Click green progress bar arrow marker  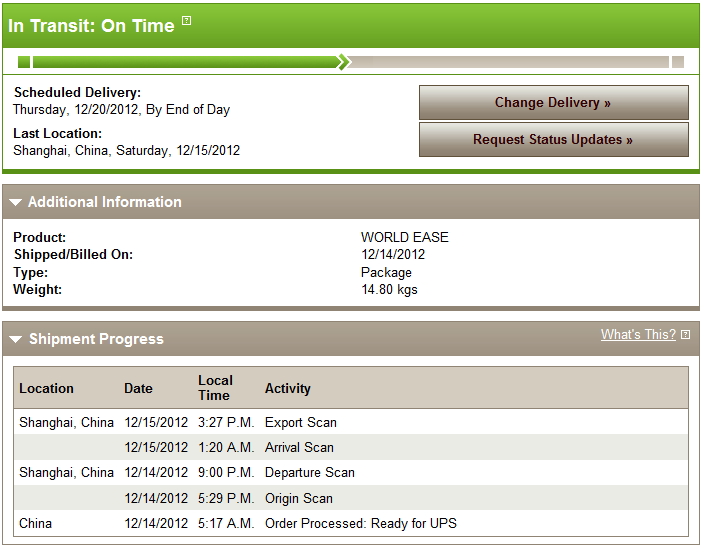(343, 62)
